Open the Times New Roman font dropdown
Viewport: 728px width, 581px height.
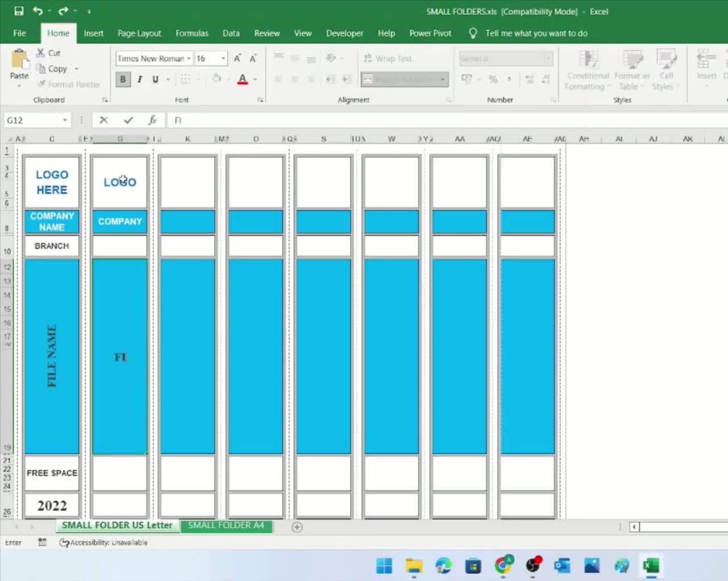click(189, 59)
